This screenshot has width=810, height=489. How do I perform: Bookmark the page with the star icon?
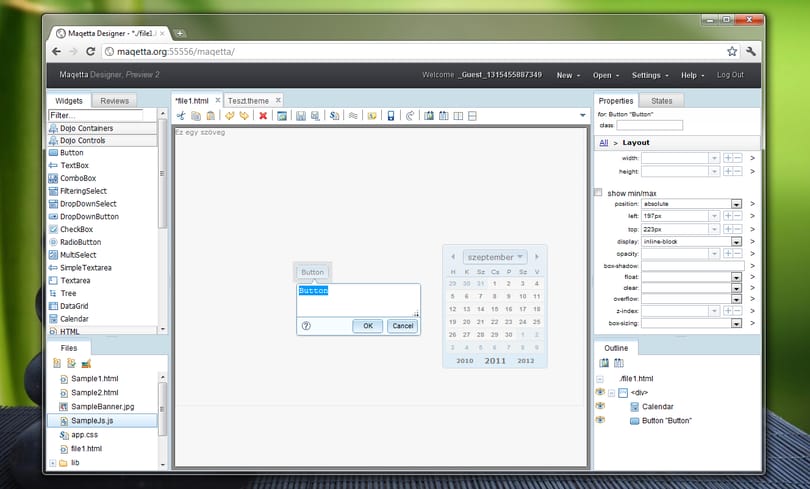(732, 51)
